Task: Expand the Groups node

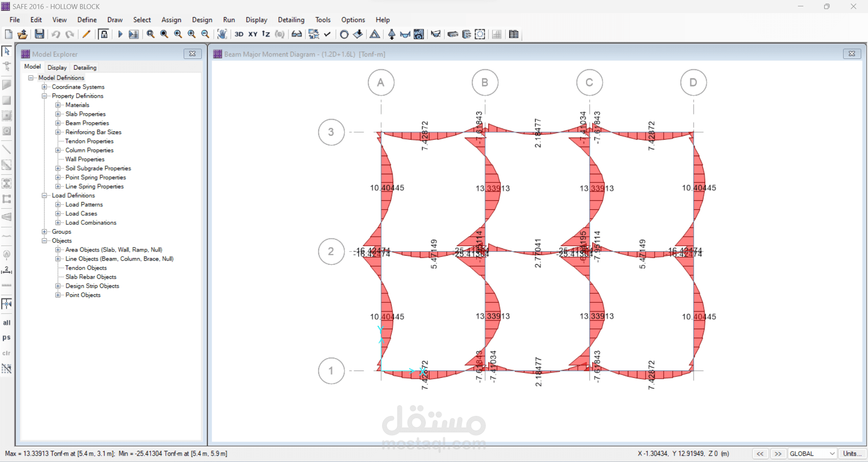Action: pos(44,232)
